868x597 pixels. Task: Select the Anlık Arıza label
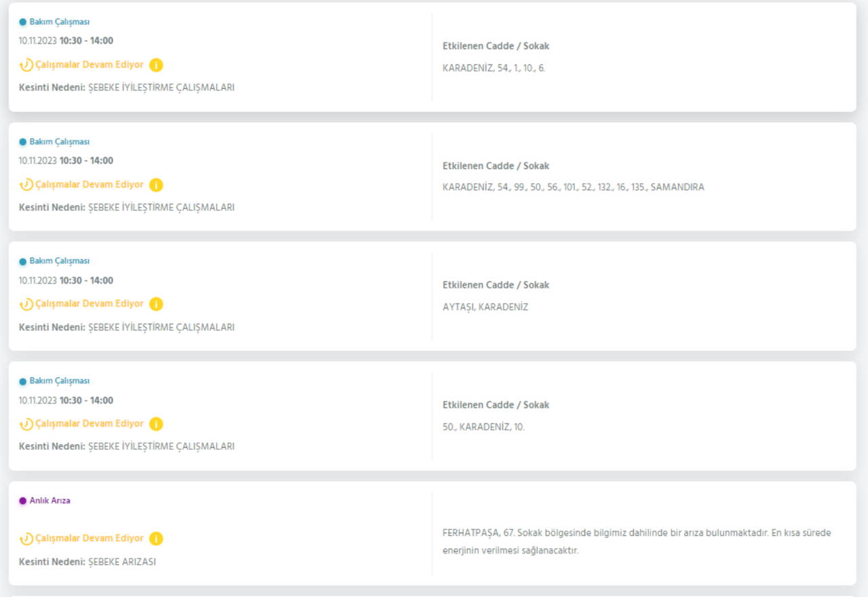coord(50,501)
